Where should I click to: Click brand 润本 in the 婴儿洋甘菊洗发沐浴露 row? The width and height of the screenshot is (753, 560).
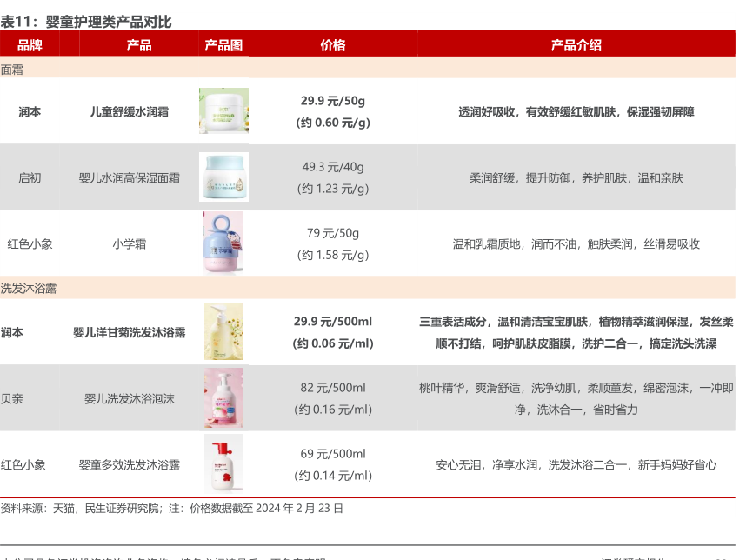[x=12, y=332]
